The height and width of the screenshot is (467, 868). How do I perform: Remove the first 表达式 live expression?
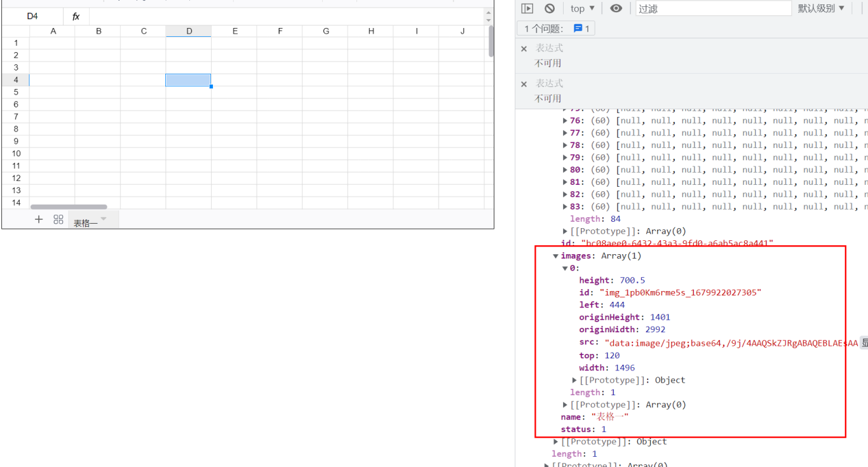524,48
